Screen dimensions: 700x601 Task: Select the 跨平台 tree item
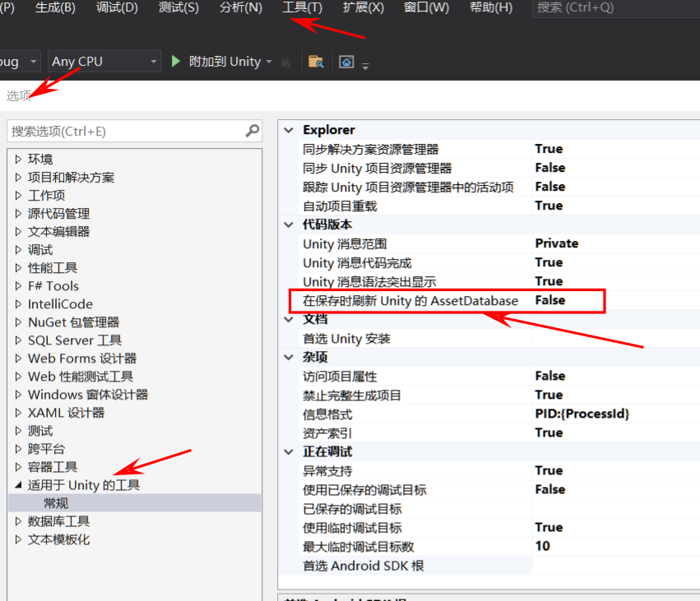[x=46, y=449]
